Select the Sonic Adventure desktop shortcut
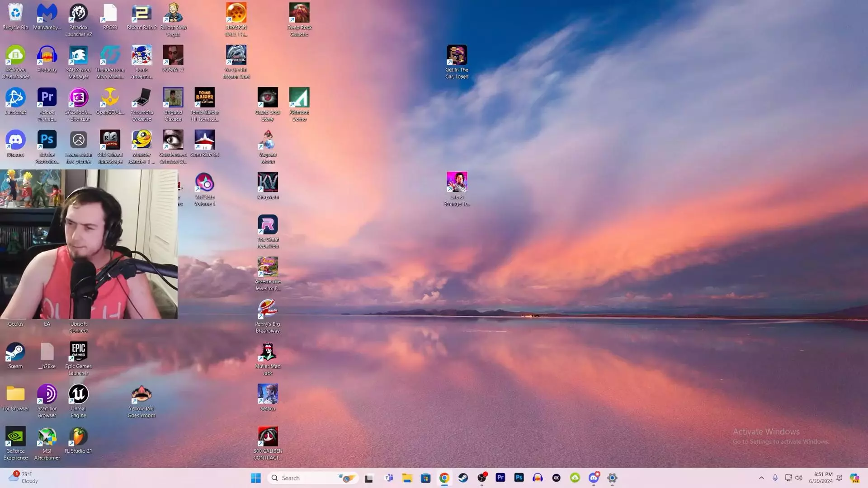This screenshot has width=868, height=488. tap(142, 62)
